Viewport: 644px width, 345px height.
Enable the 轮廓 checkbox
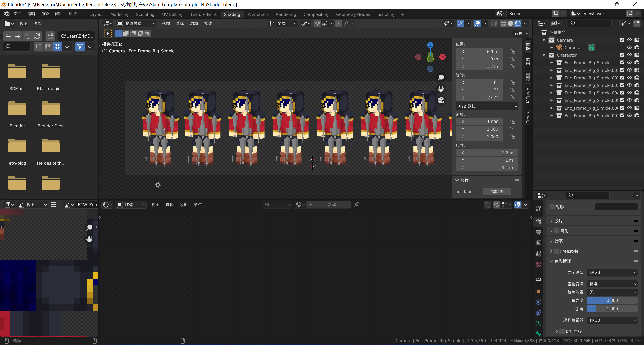click(x=552, y=207)
